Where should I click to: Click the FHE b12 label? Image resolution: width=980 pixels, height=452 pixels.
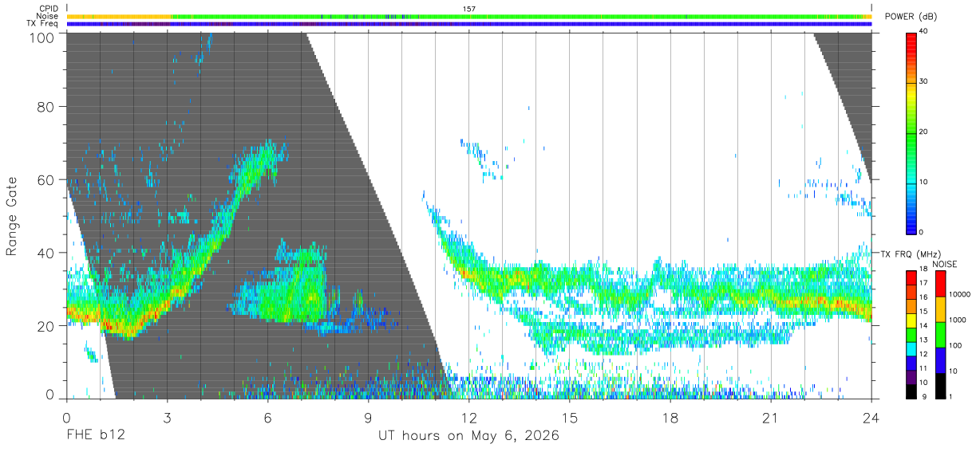(96, 436)
